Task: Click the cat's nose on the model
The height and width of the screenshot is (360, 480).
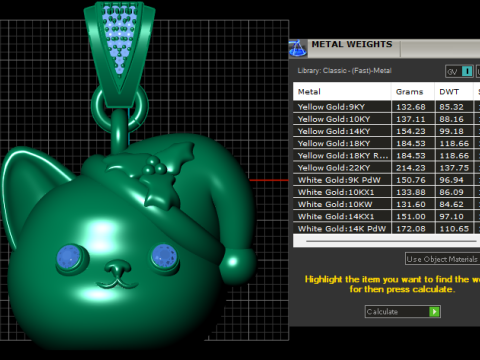Action: (x=118, y=268)
